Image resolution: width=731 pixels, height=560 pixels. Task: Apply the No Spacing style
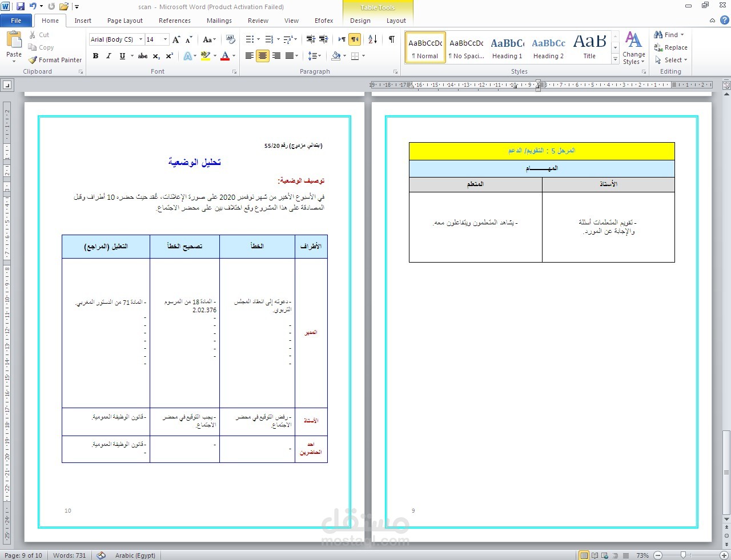(467, 47)
